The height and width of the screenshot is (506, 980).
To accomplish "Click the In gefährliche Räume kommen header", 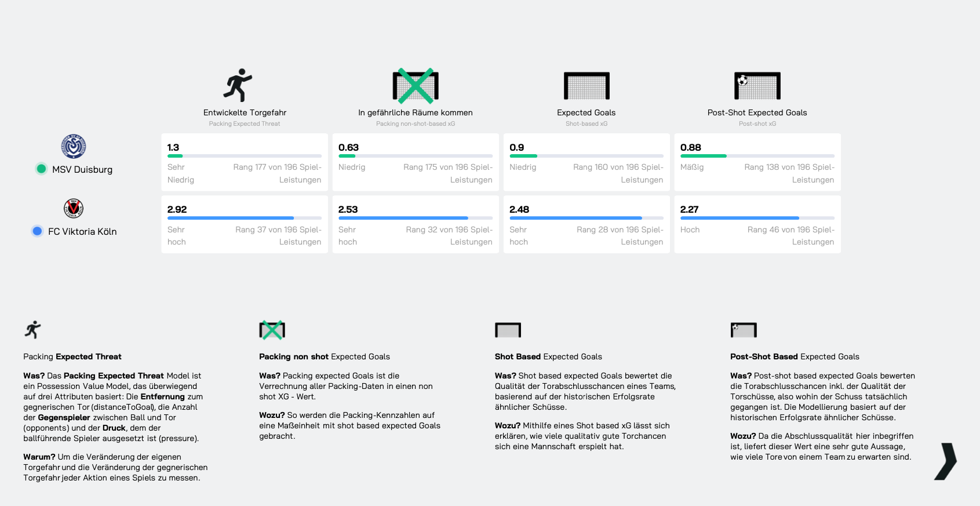I will point(416,112).
